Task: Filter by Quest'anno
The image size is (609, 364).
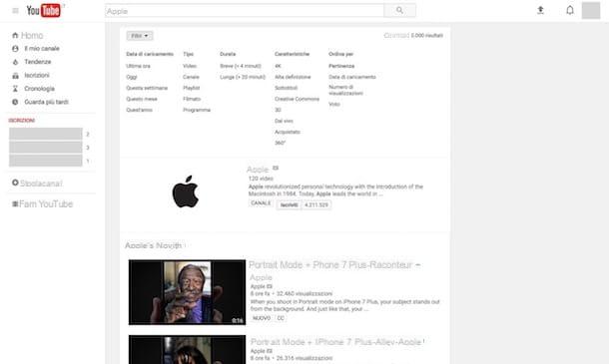Action: [x=139, y=110]
